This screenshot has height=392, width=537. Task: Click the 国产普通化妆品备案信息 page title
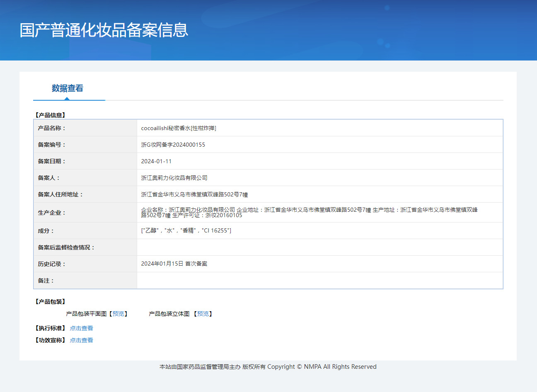point(104,30)
